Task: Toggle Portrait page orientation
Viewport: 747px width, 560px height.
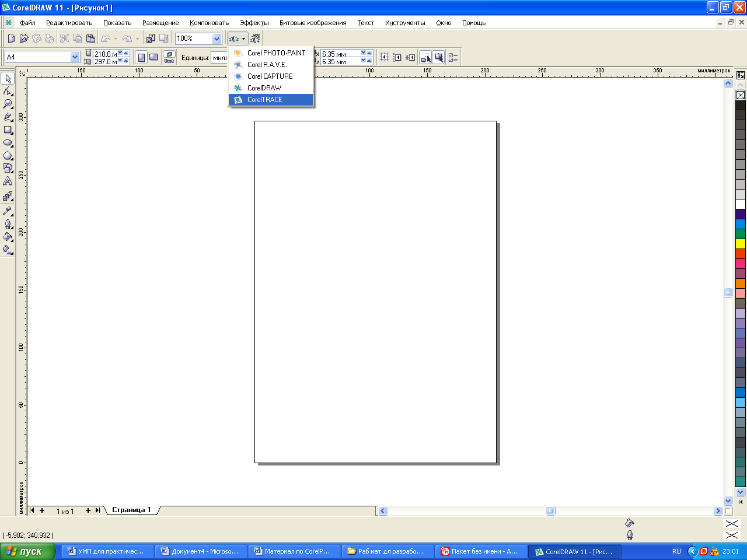Action: click(x=141, y=57)
